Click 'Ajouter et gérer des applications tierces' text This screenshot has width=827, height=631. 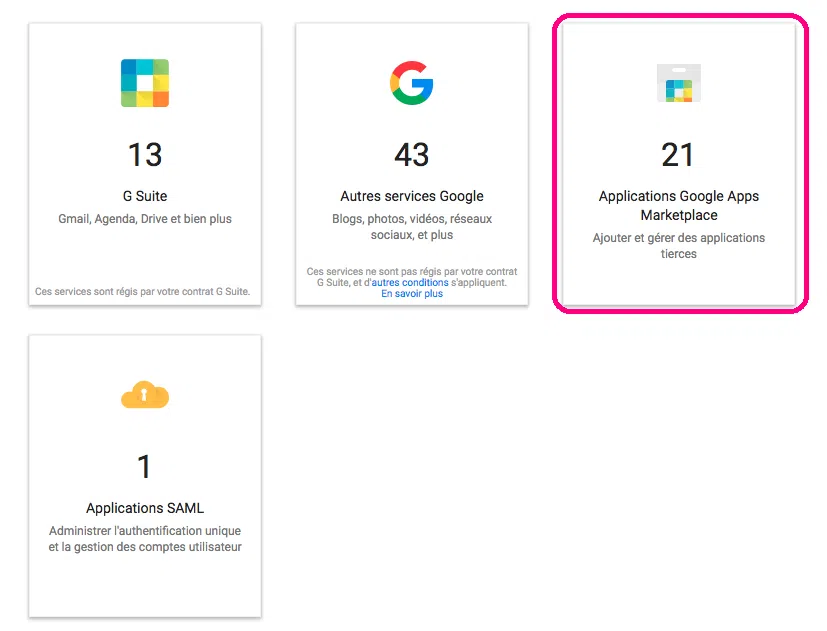point(679,246)
